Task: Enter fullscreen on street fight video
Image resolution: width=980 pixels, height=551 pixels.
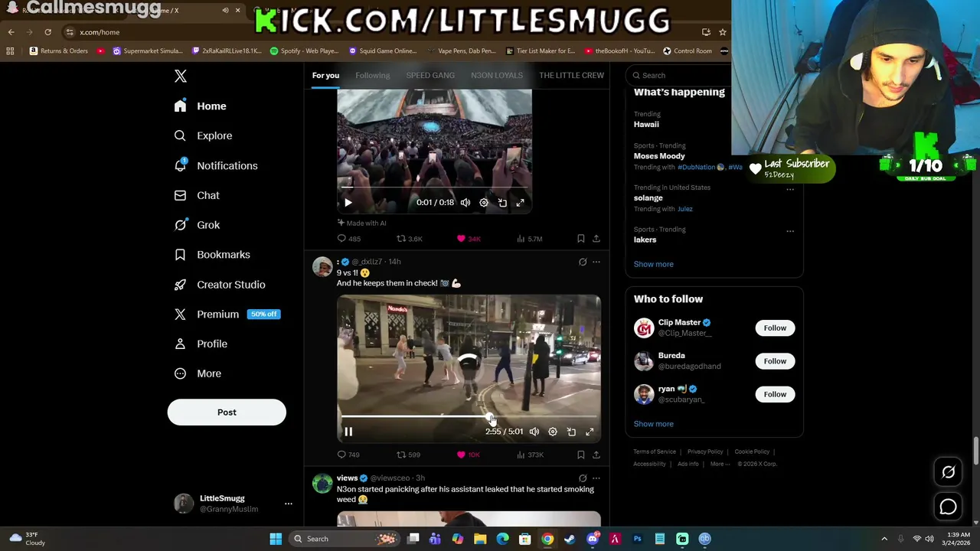Action: [590, 432]
